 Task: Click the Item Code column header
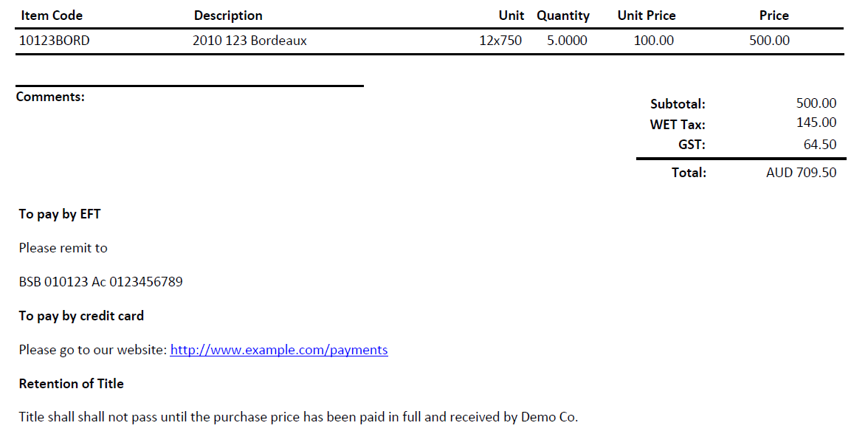[x=52, y=15]
